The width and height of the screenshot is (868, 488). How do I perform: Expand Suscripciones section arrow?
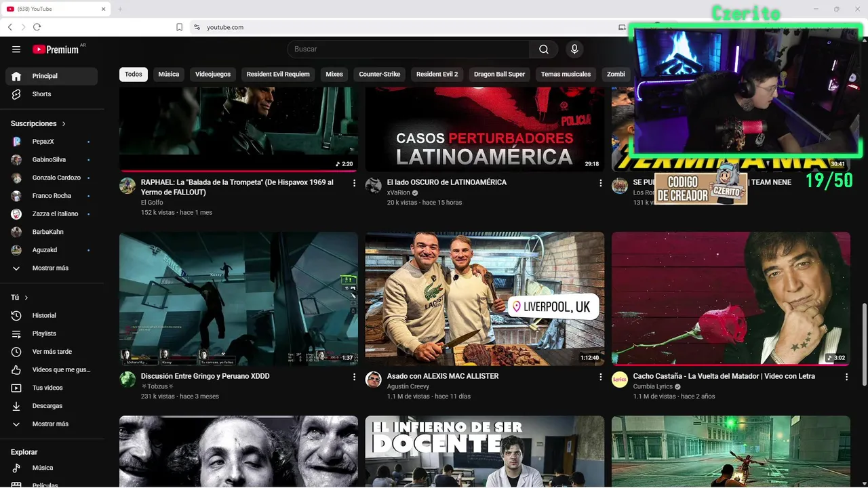pyautogui.click(x=64, y=124)
